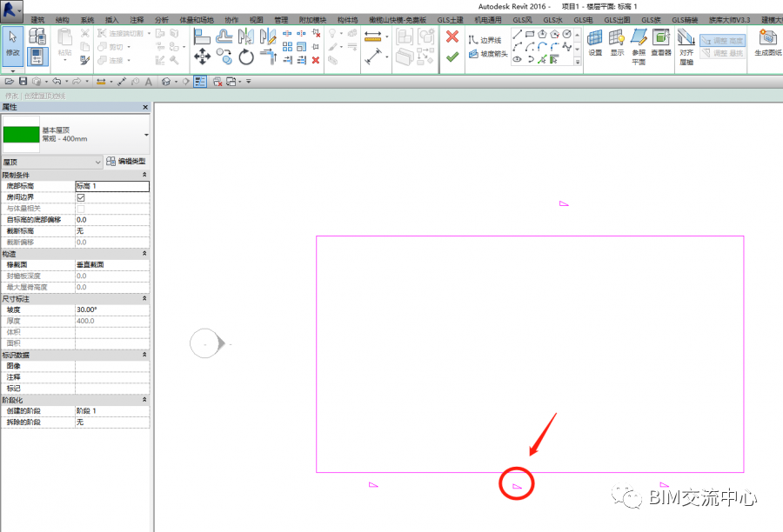
Task: Open the 管理 ribbon tab
Action: [281, 20]
